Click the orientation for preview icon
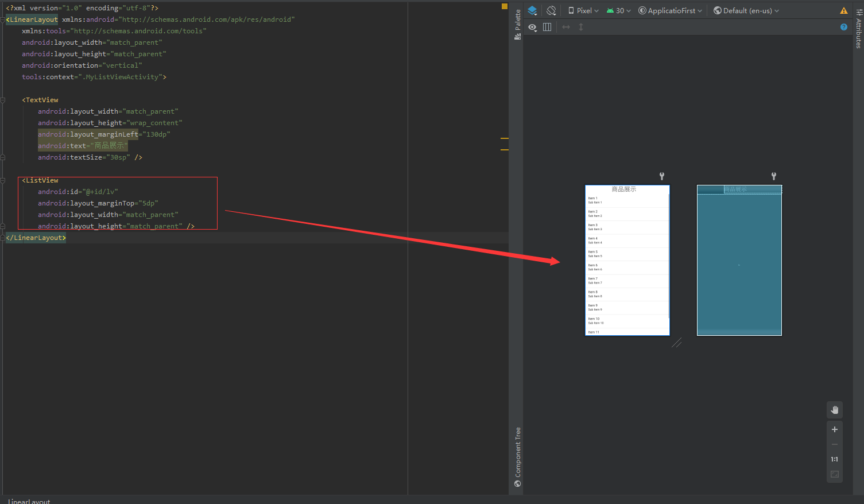Image resolution: width=864 pixels, height=504 pixels. (551, 10)
